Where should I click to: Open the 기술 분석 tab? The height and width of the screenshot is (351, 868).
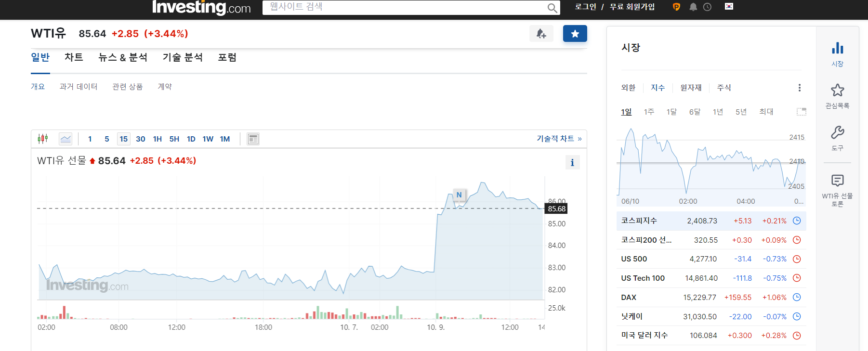click(x=183, y=57)
